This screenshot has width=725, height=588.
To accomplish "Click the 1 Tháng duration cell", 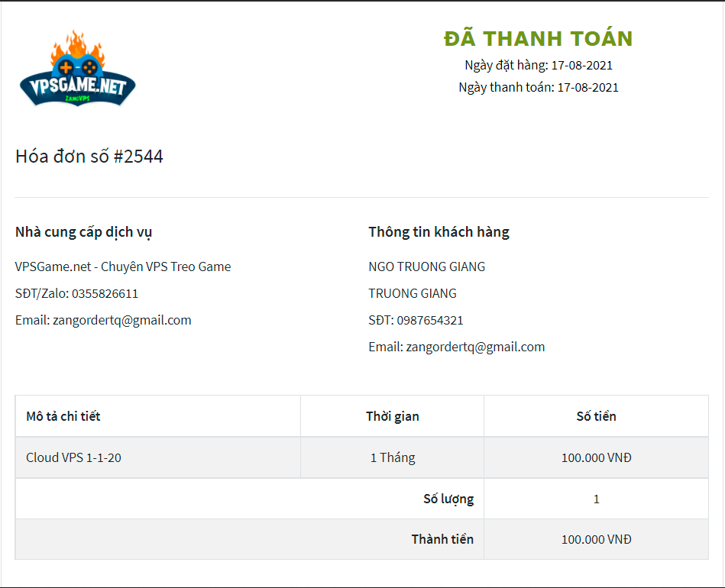I will [x=392, y=457].
